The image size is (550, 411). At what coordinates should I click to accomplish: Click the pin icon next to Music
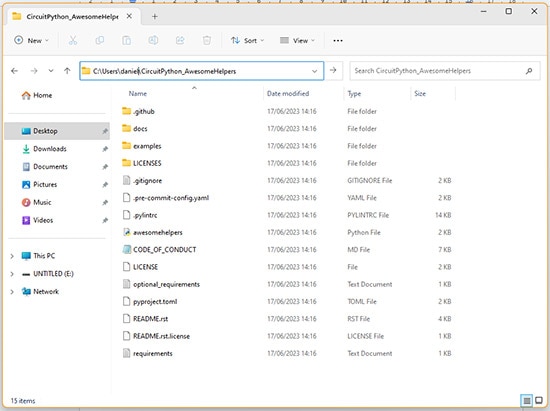click(105, 202)
